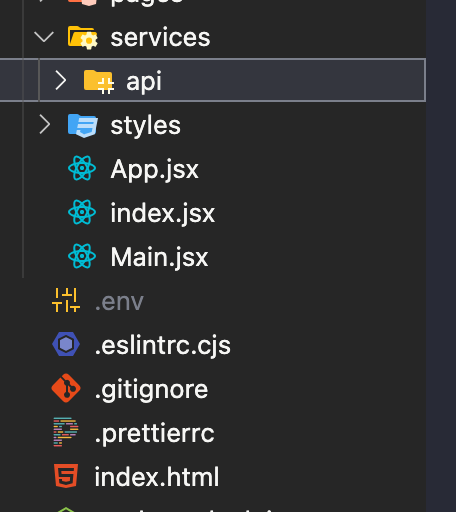Expand the styles folder chevron
Image resolution: width=456 pixels, height=512 pixels.
coord(44,125)
